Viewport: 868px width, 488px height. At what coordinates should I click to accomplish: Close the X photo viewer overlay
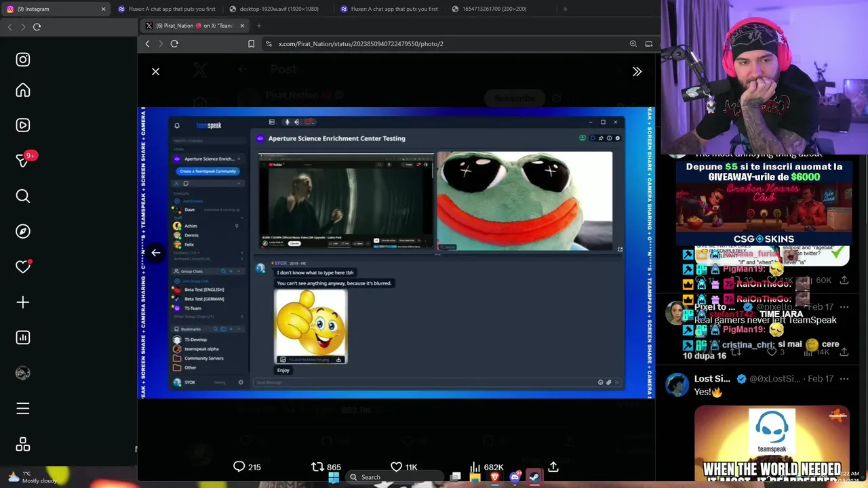pos(155,71)
